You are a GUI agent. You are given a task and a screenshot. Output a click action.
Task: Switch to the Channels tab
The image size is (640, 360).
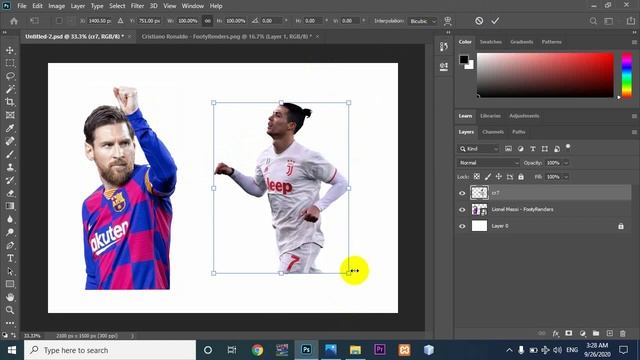coord(493,132)
